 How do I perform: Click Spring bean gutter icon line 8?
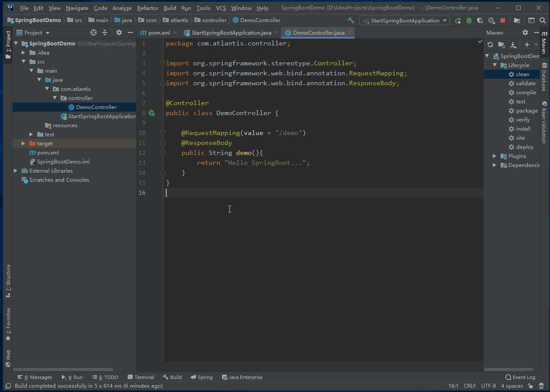click(x=152, y=113)
